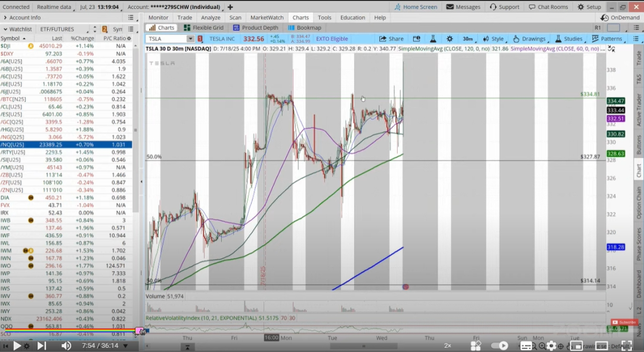This screenshot has width=644, height=352.
Task: Play the video
Action: tap(17, 346)
